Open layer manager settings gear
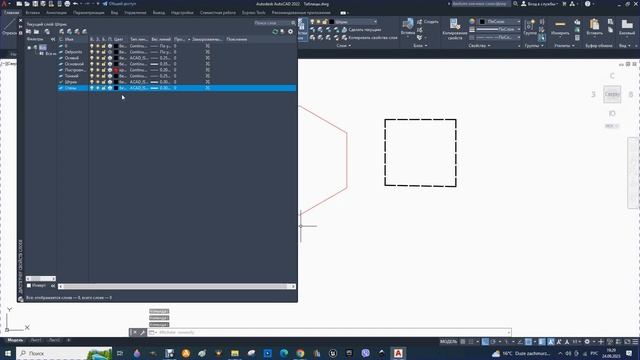 click(x=291, y=31)
